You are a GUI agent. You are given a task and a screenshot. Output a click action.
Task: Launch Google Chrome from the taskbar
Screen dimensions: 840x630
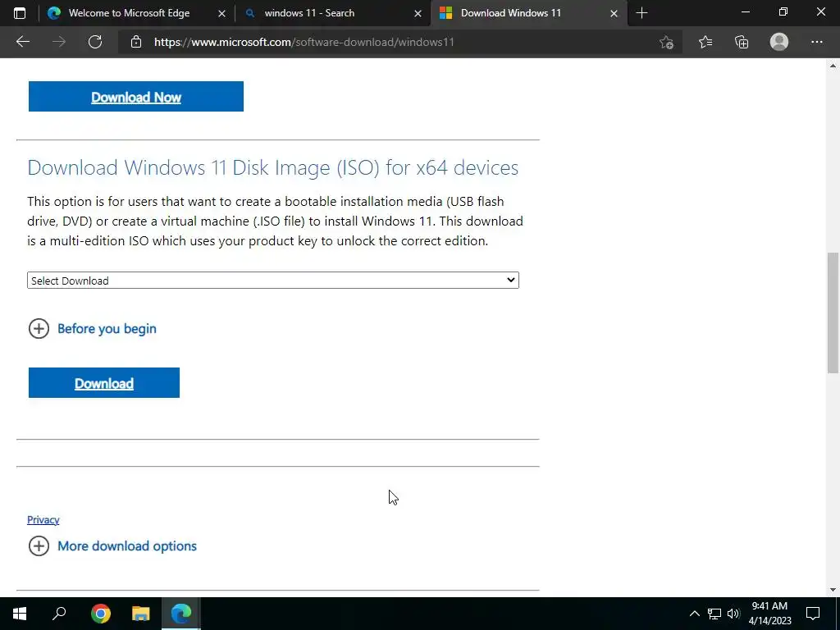point(100,614)
